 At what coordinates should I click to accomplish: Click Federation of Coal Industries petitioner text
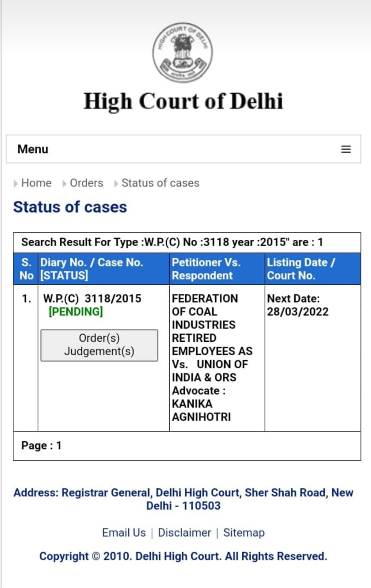tap(212, 325)
